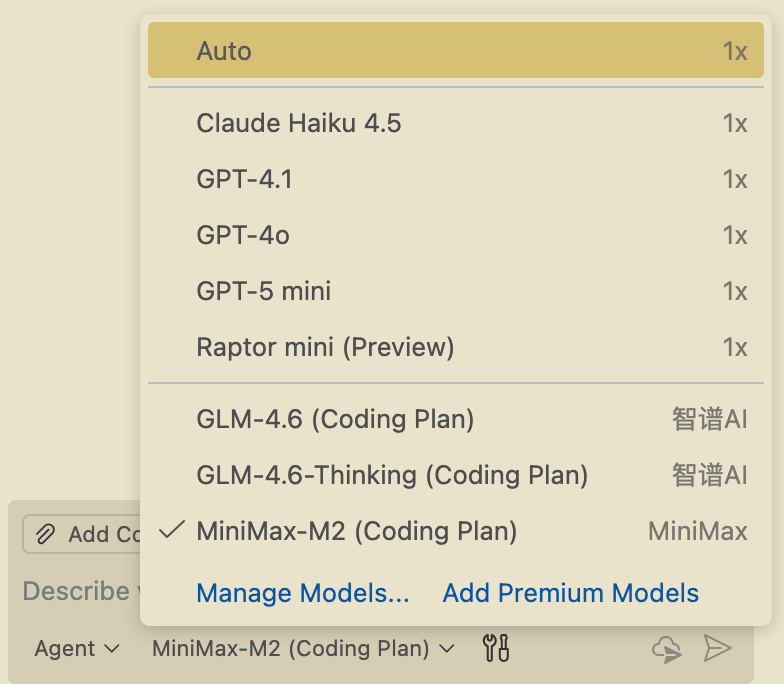Open the configure tools icon
This screenshot has width=784, height=684.
[x=496, y=648]
